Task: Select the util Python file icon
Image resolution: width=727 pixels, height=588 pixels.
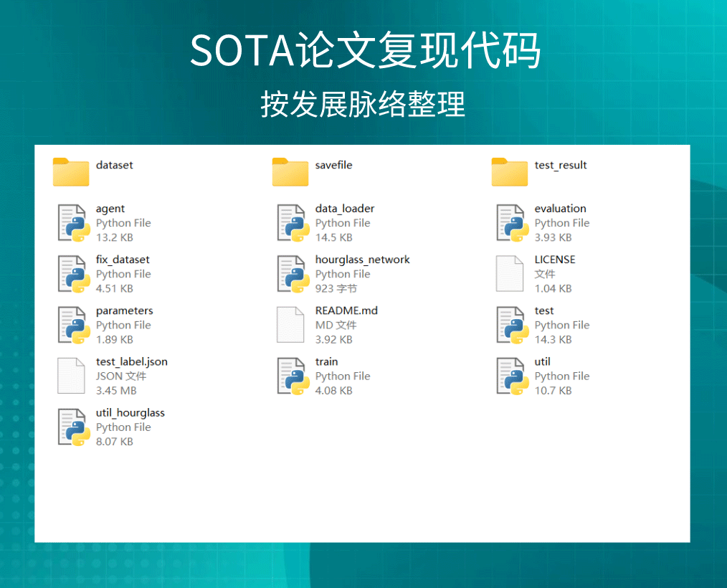Action: (x=513, y=376)
